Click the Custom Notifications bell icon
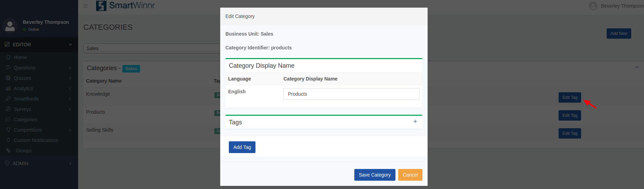The height and width of the screenshot is (189, 644). coord(8,140)
